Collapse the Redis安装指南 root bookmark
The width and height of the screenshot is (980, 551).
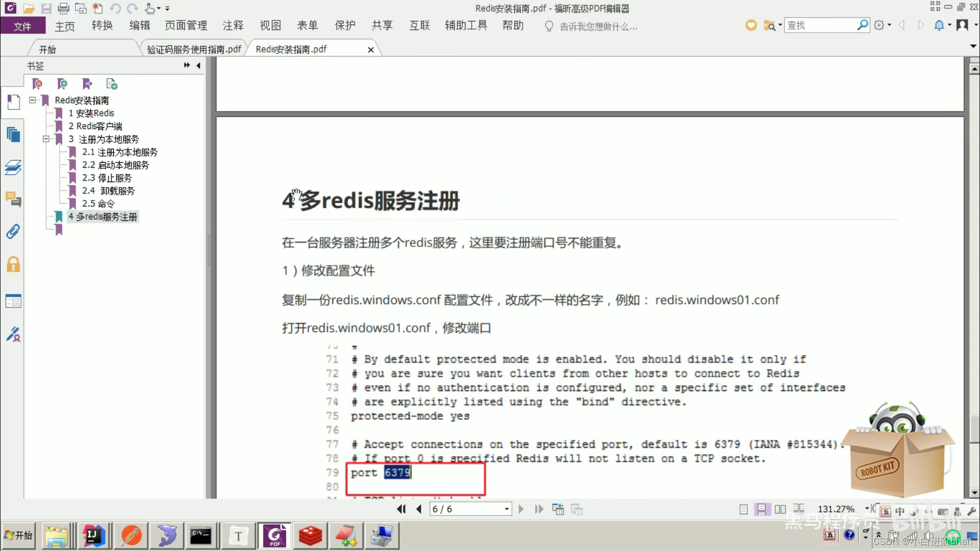[x=33, y=100]
